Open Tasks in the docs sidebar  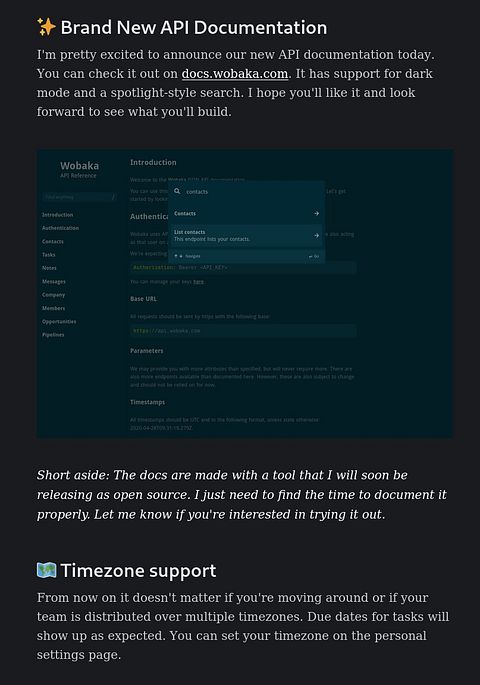tap(48, 255)
